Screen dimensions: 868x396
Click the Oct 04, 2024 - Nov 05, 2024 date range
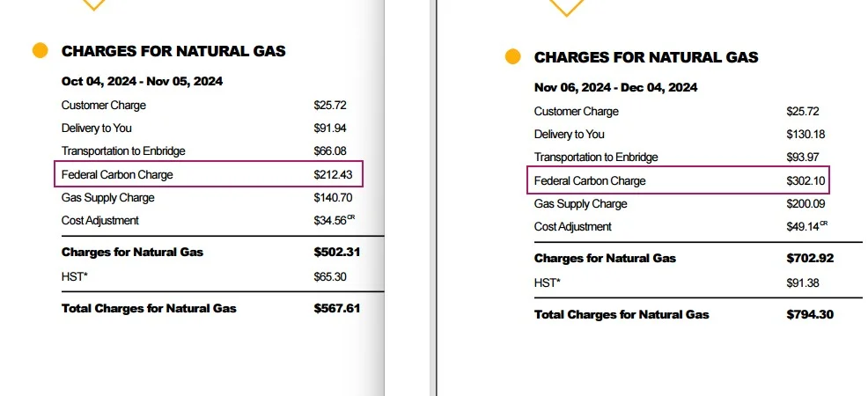143,81
